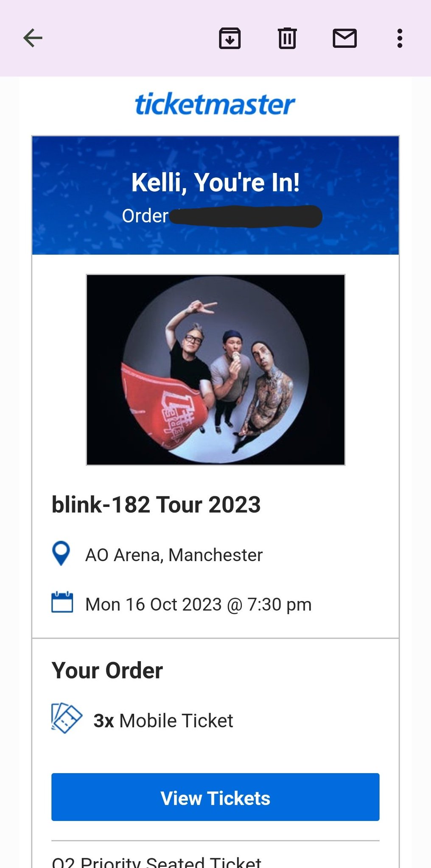Tap the O2 Priority Seated Ticket text
431x868 pixels.
157,861
